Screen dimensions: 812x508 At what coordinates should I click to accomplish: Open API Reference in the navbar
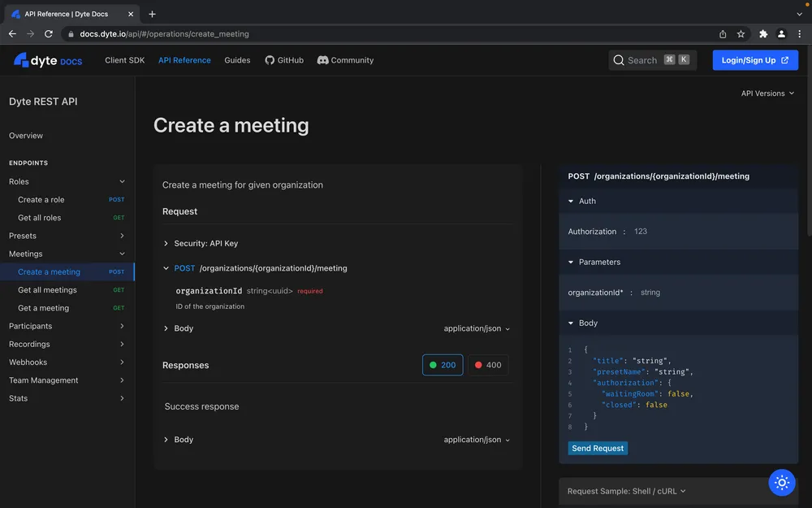pyautogui.click(x=184, y=60)
